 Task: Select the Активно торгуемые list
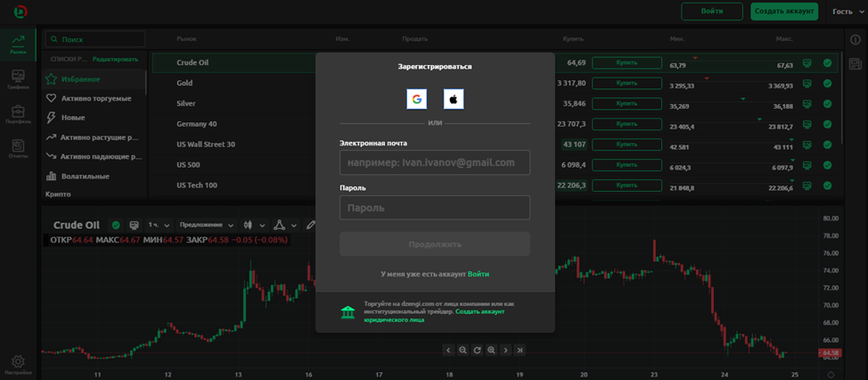click(x=93, y=99)
